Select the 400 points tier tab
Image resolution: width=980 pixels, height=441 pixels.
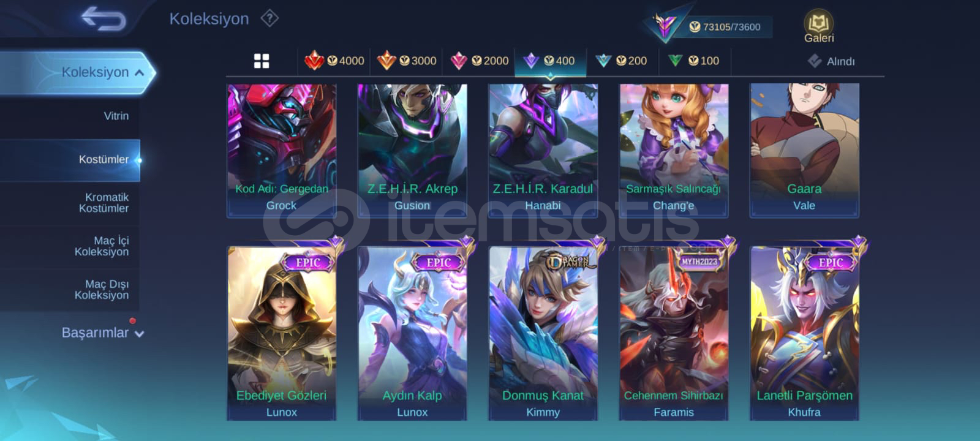[x=549, y=61]
